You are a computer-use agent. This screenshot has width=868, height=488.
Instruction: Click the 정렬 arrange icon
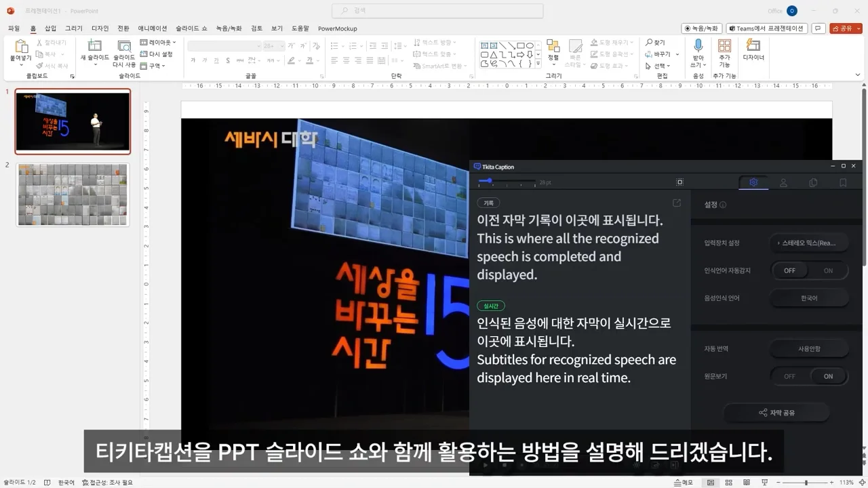pos(553,46)
